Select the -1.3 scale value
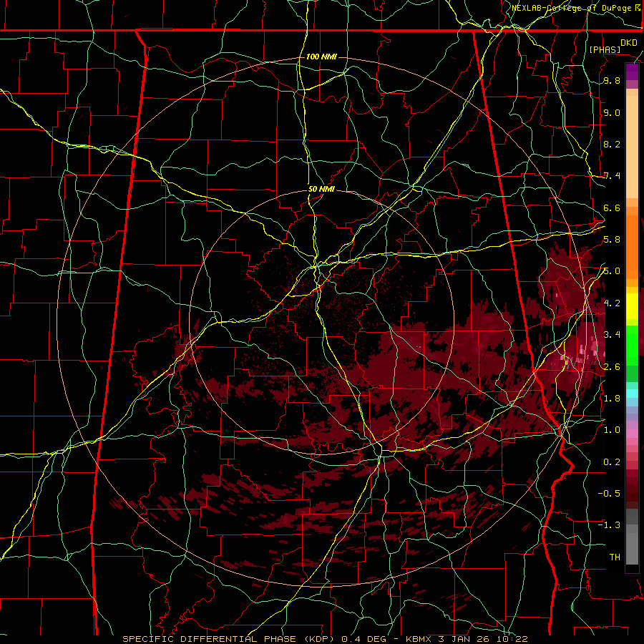This screenshot has height=644, width=644. point(609,525)
